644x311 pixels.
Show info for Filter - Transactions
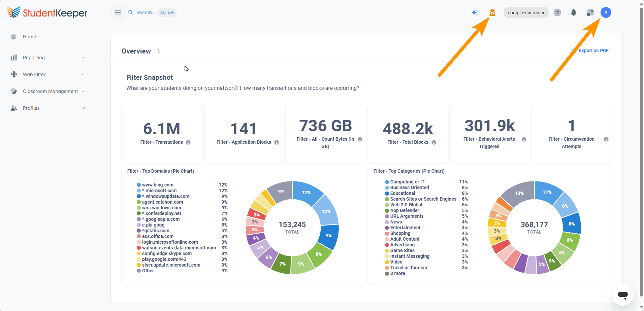pyautogui.click(x=188, y=142)
